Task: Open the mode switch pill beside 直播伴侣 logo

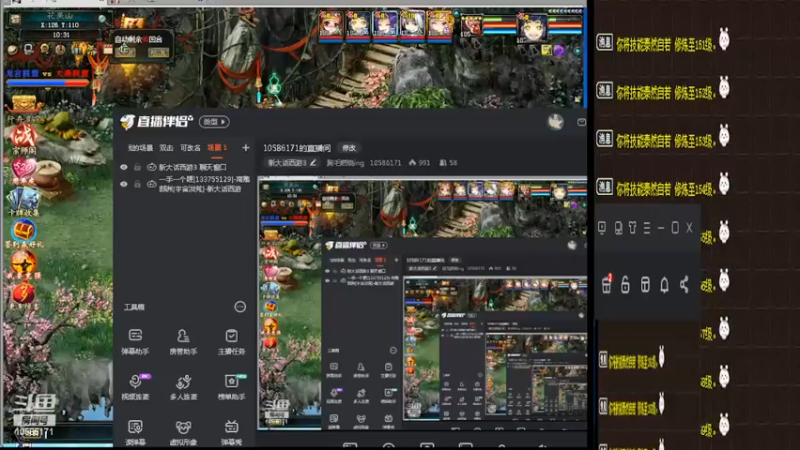Action: (214, 122)
